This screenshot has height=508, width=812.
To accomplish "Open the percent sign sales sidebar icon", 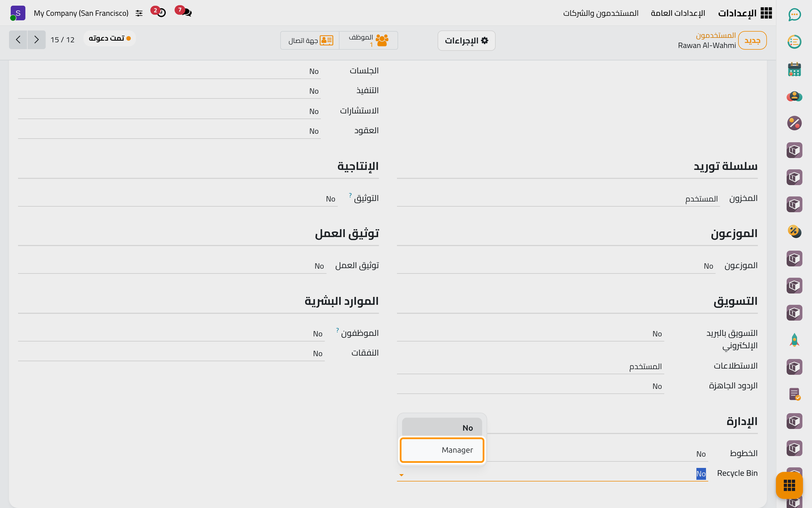I will click(794, 123).
